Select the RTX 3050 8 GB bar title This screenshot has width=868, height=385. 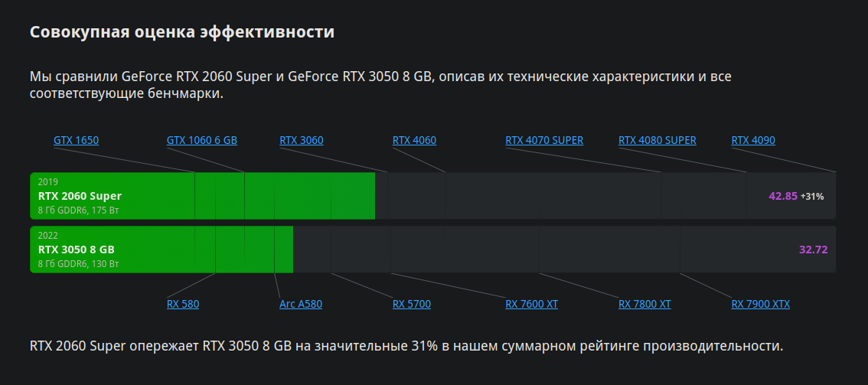click(x=77, y=250)
